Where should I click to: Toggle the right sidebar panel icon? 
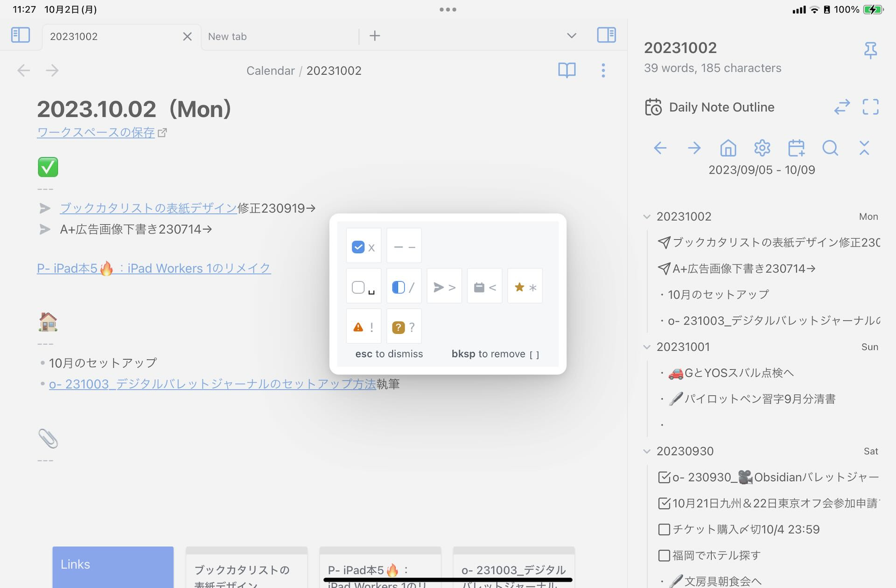point(606,35)
